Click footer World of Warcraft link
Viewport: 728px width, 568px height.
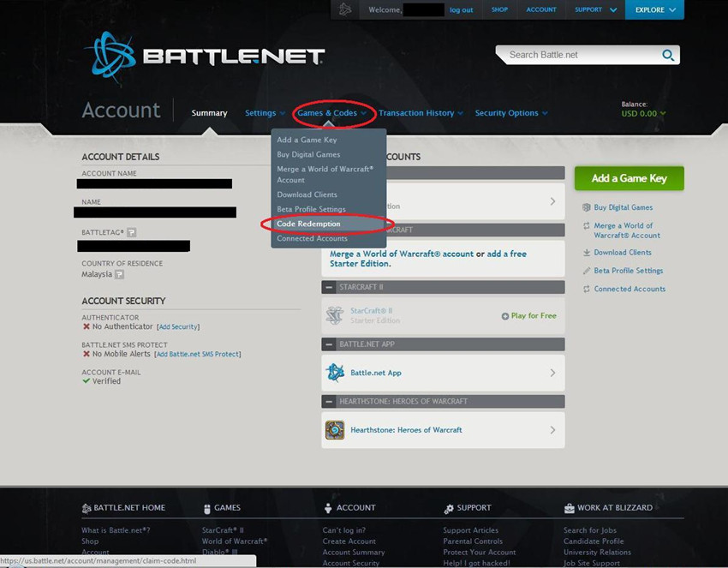(x=235, y=541)
